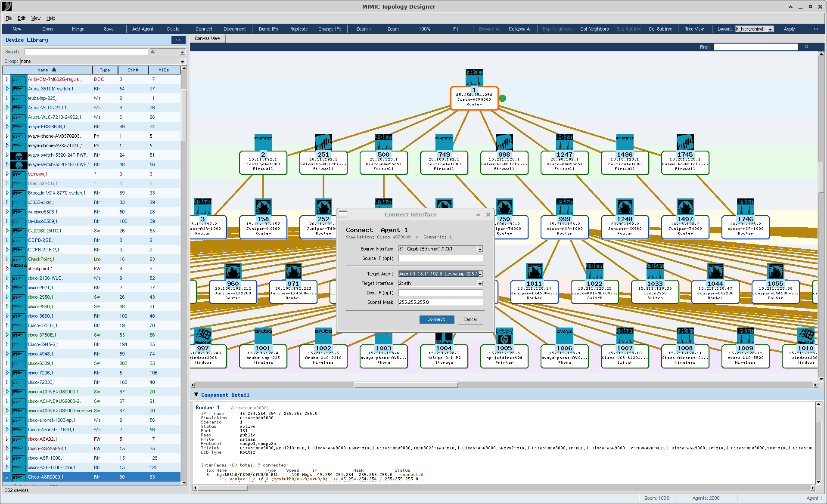This screenshot has height=504, width=827.
Task: Select the Fortigate firewall node 749 icon
Action: click(x=444, y=142)
